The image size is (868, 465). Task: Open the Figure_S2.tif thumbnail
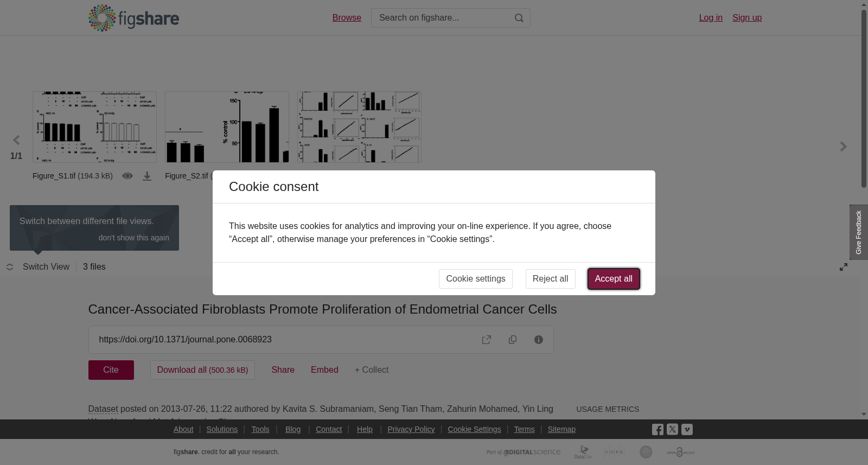pos(227,127)
